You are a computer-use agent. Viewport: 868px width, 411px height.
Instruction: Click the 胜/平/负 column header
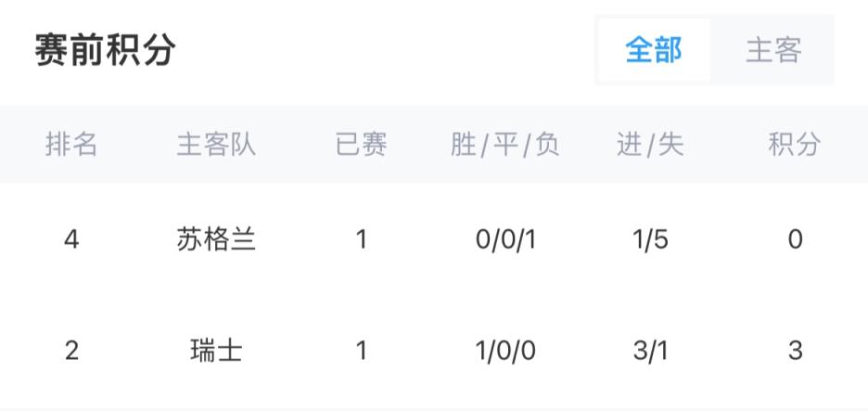click(x=505, y=145)
